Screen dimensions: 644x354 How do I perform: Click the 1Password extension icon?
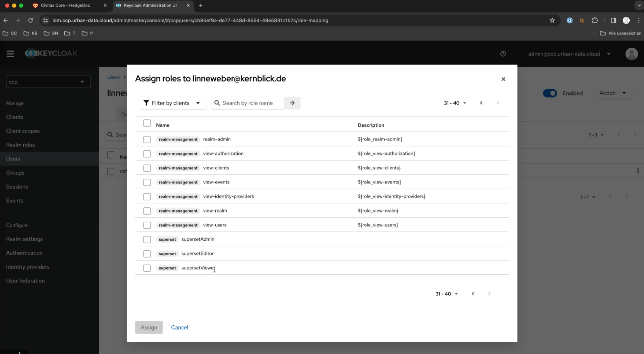tap(570, 20)
